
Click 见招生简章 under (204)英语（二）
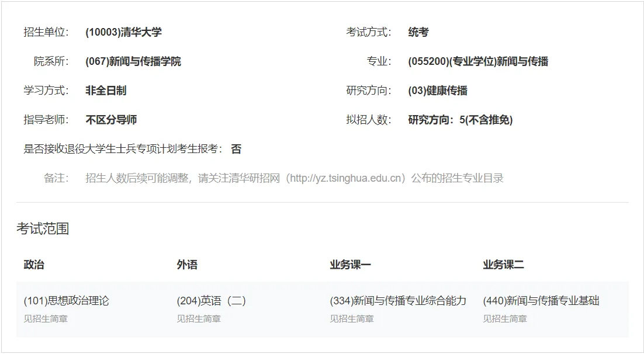click(x=199, y=319)
